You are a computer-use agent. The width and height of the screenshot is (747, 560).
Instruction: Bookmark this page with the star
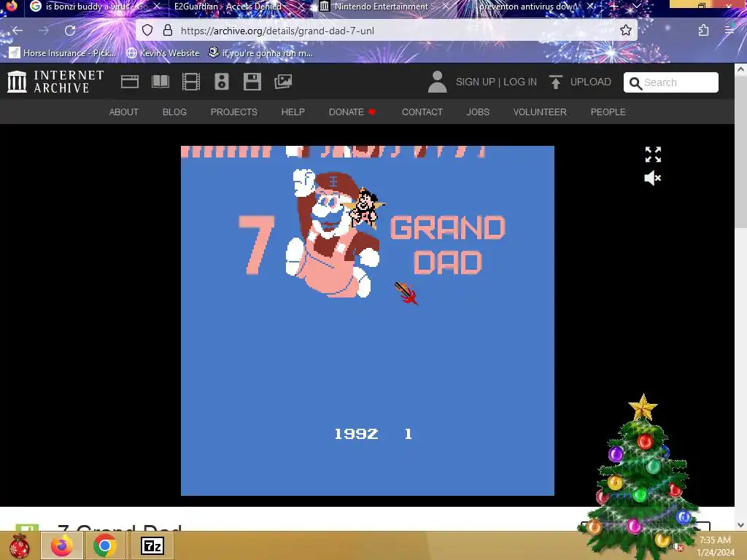click(x=625, y=31)
